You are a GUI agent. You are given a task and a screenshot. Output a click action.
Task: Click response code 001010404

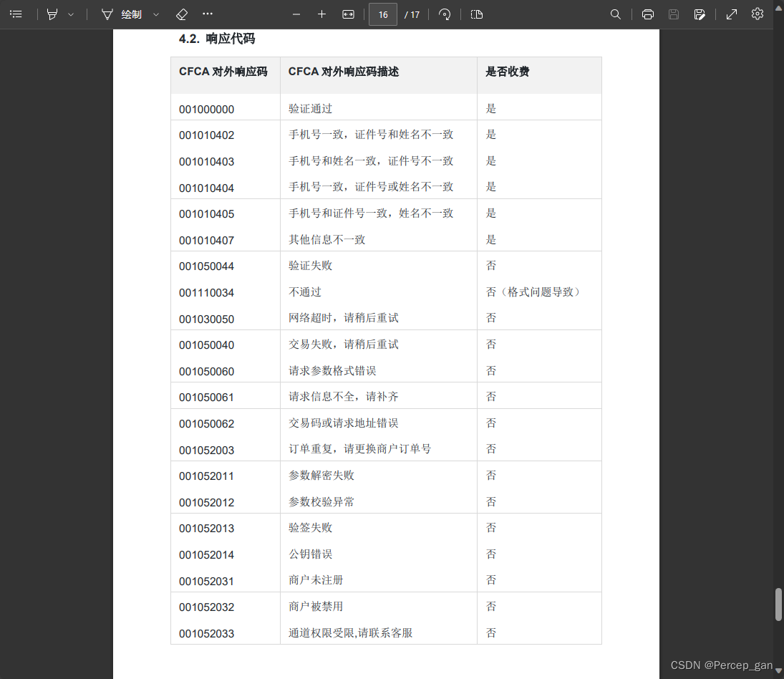(x=206, y=188)
